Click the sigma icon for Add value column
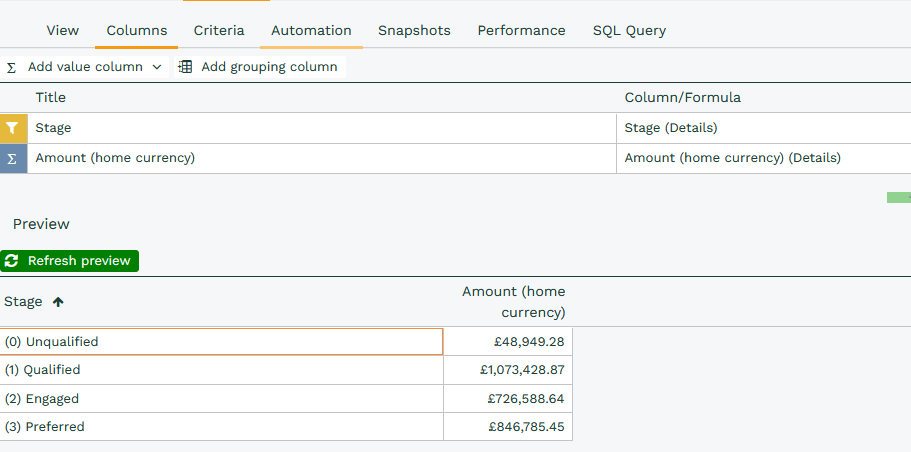This screenshot has width=911, height=452. click(12, 67)
